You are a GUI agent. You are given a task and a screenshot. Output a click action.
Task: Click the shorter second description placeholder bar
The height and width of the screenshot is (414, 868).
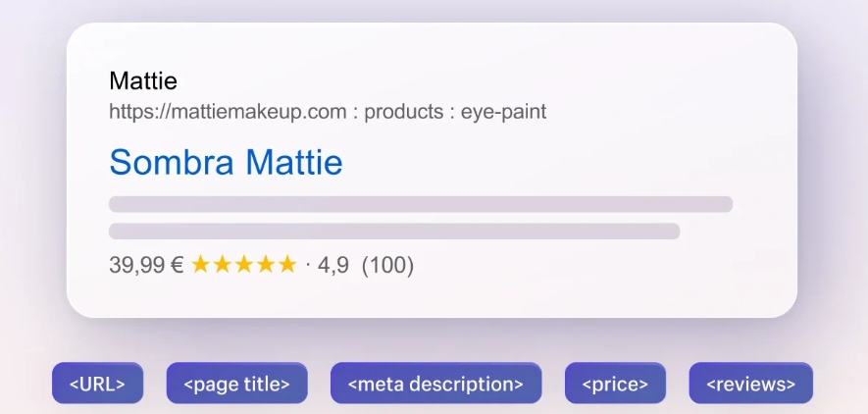pyautogui.click(x=393, y=232)
